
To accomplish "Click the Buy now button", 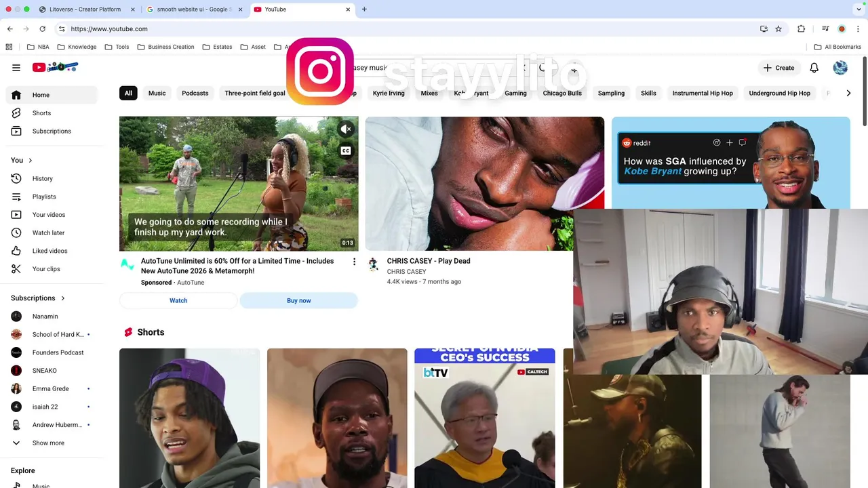I will tap(298, 300).
